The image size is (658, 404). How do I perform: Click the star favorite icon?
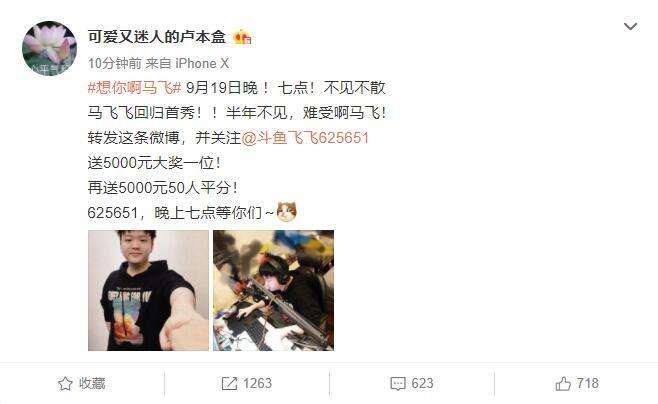(65, 383)
